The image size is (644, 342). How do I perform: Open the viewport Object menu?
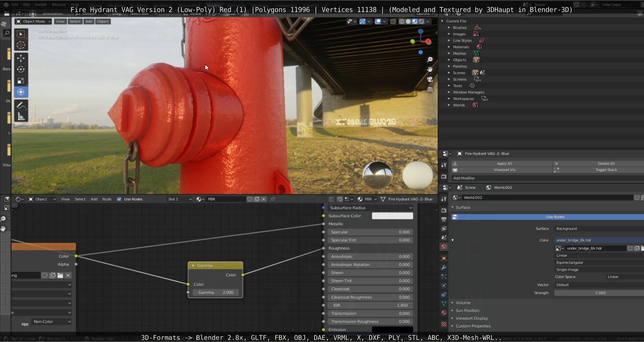point(103,21)
